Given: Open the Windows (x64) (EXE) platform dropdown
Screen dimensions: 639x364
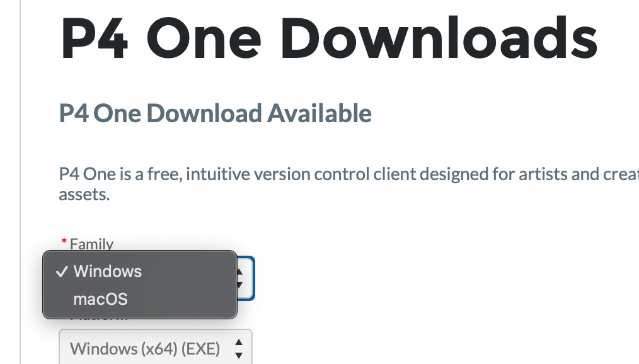Looking at the screenshot, I should click(156, 347).
